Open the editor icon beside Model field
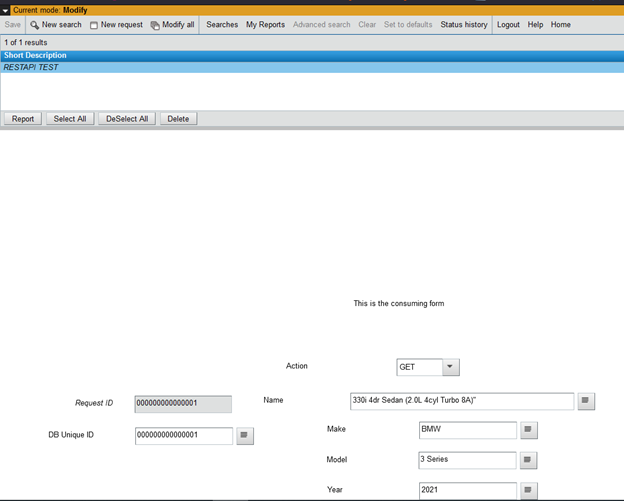624x501 pixels. 528,460
